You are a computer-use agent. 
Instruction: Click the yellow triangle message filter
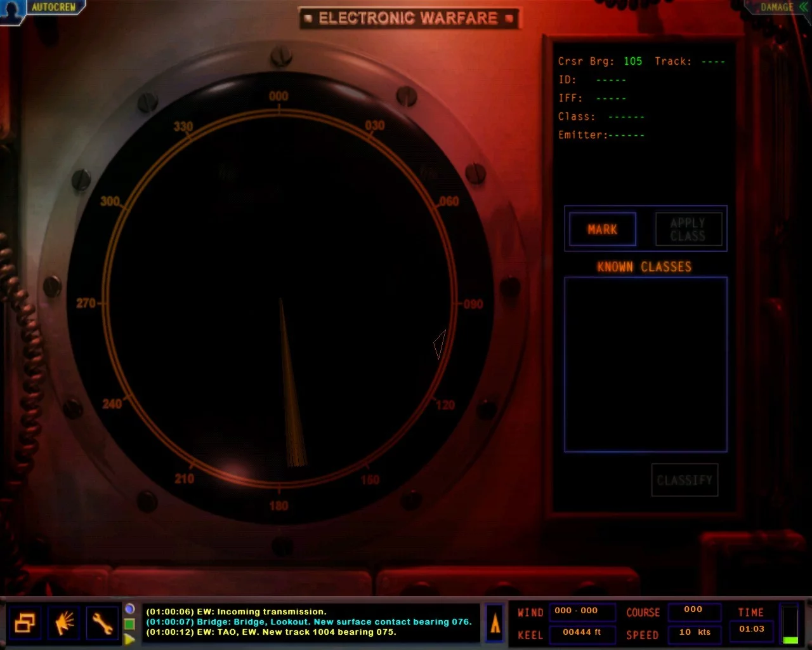coord(129,639)
